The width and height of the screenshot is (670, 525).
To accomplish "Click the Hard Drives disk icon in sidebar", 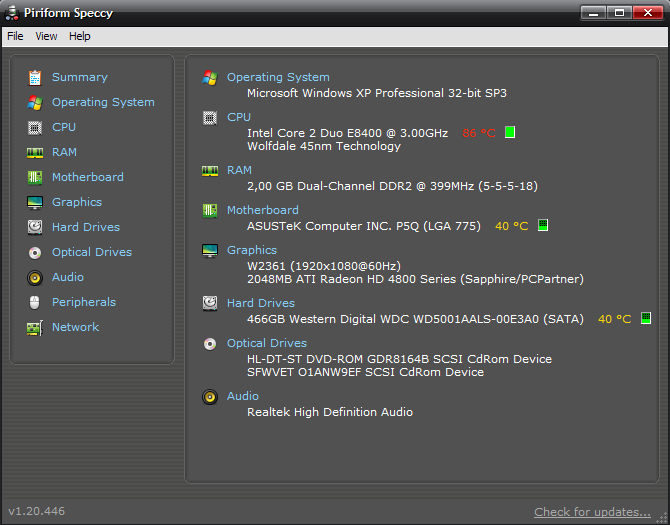I will click(35, 227).
